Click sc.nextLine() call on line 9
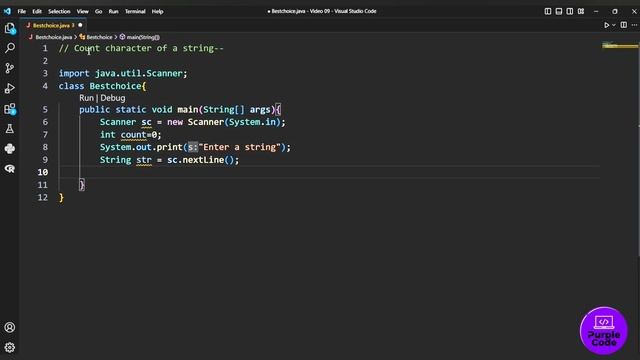This screenshot has width=640, height=360. pyautogui.click(x=200, y=160)
